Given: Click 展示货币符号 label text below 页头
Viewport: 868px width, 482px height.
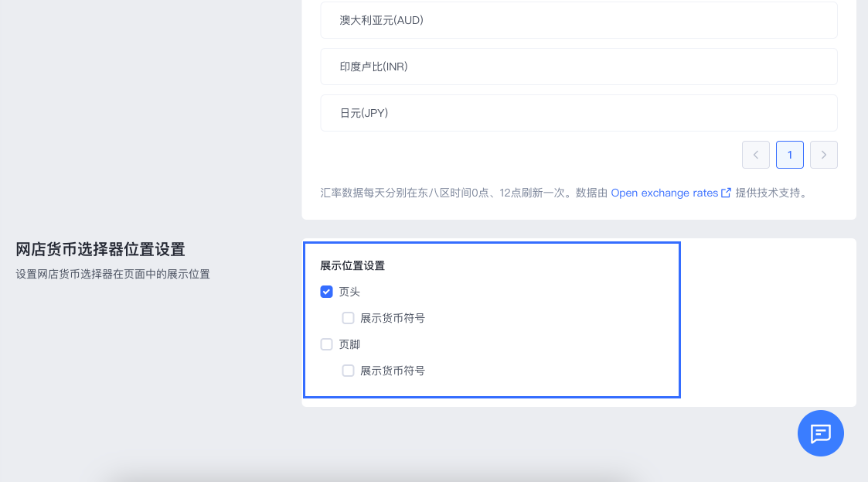Looking at the screenshot, I should [x=392, y=318].
